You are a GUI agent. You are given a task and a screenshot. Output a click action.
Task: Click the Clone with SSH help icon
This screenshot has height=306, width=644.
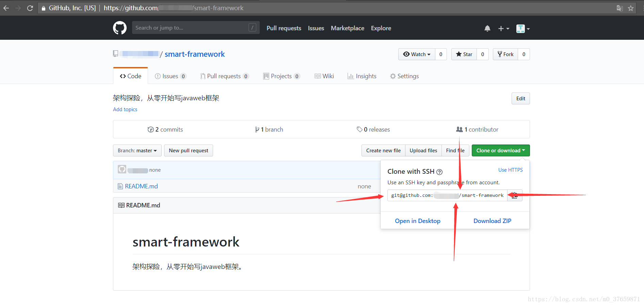click(x=439, y=172)
